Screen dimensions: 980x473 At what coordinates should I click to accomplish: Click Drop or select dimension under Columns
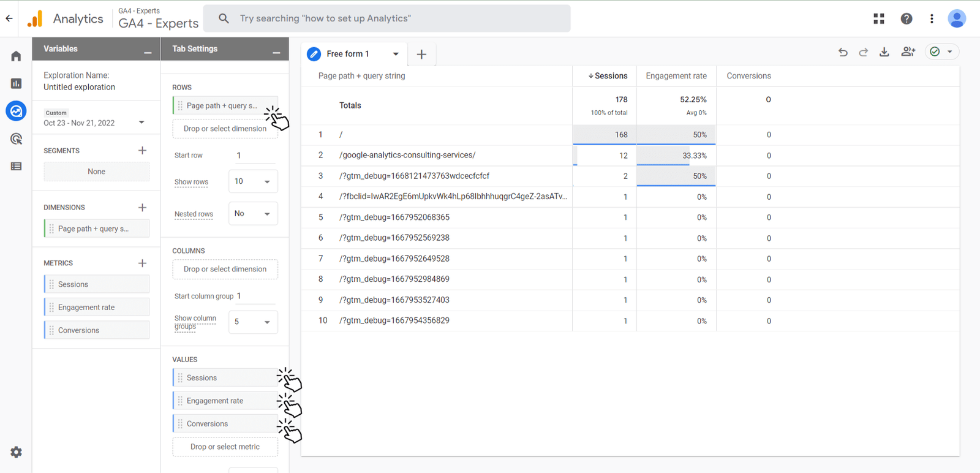click(225, 269)
